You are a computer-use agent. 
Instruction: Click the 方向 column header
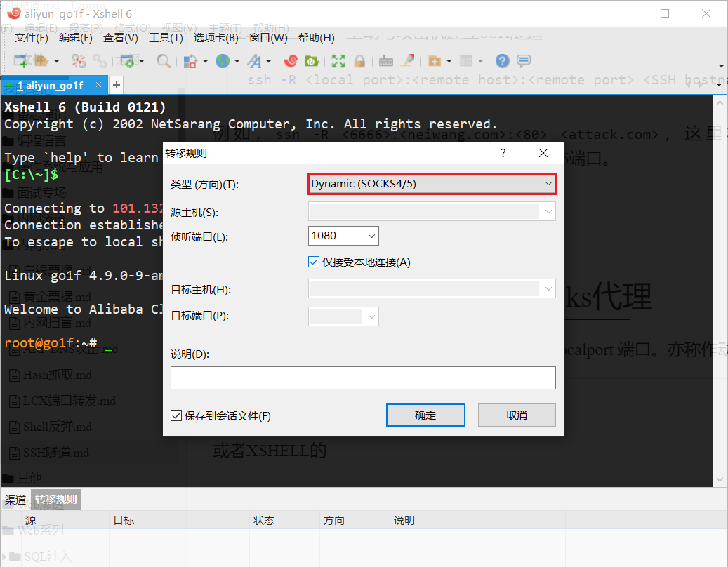[x=355, y=520]
